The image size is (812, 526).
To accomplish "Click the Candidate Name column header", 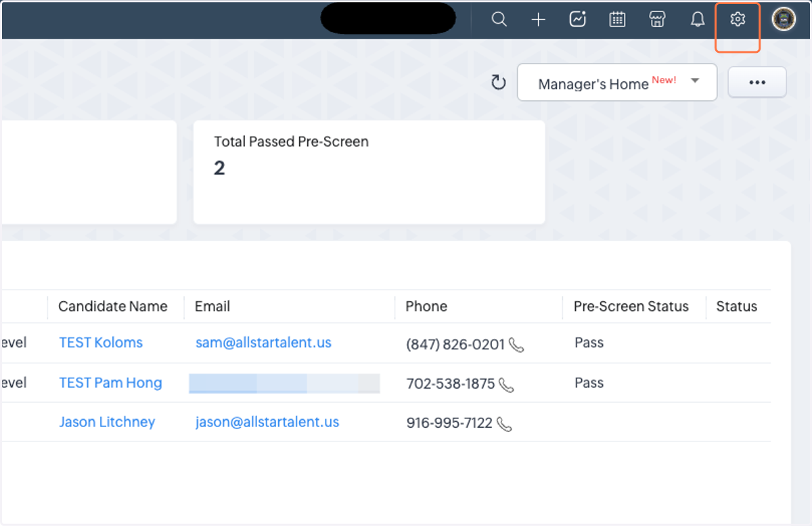I will [x=113, y=306].
